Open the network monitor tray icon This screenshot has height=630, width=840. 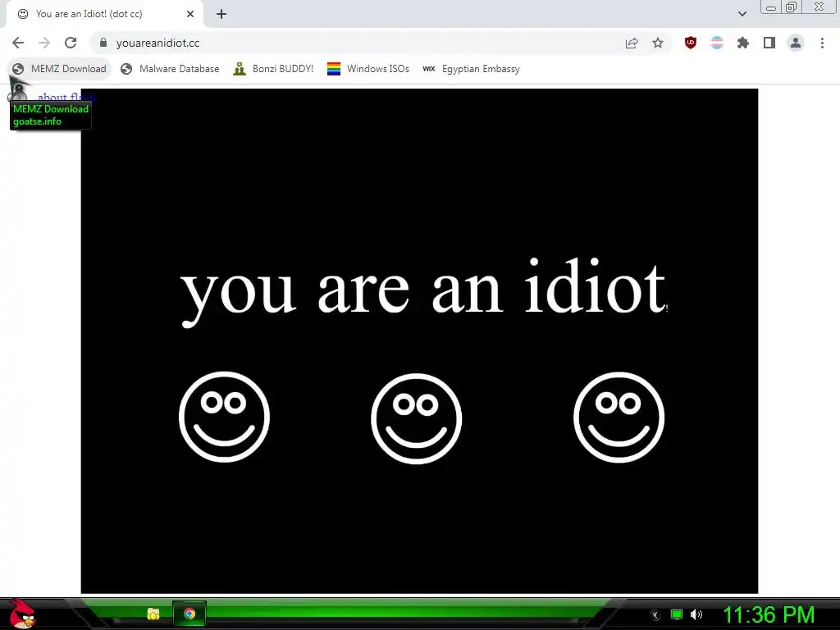pos(677,614)
